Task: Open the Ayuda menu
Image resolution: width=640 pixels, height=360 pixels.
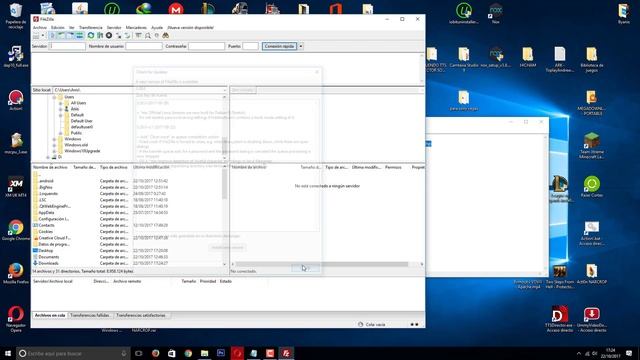Action: [157, 27]
